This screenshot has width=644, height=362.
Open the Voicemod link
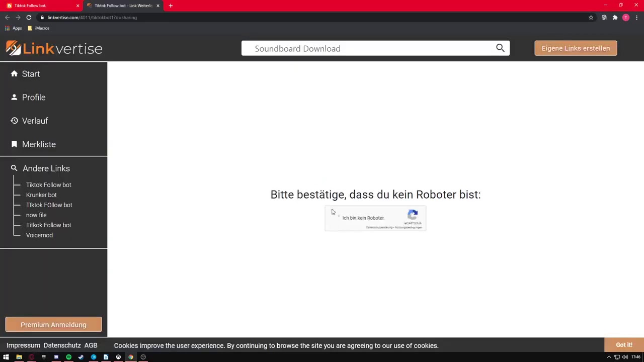pyautogui.click(x=39, y=235)
